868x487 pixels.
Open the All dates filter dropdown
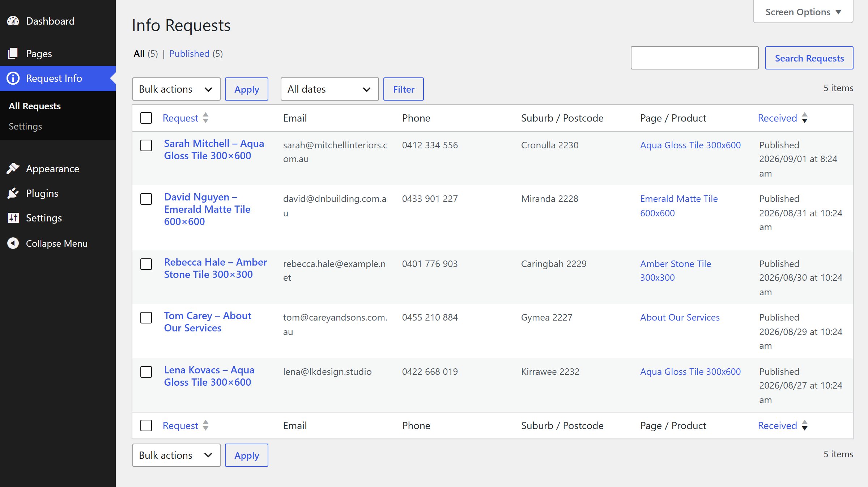click(329, 89)
